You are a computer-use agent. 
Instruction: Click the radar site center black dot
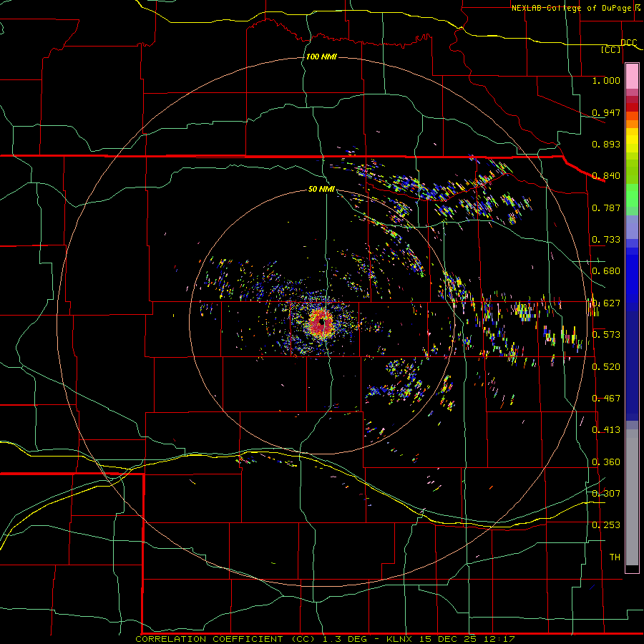(323, 322)
